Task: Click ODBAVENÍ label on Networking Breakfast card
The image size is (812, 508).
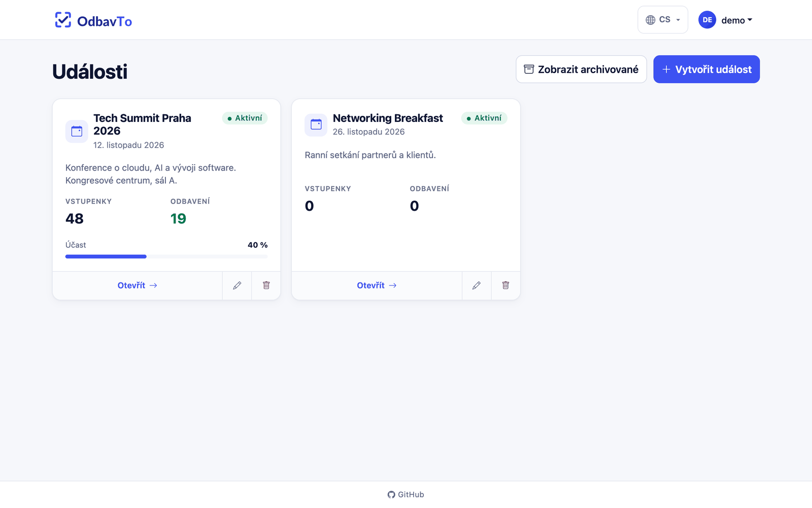Action: pos(430,189)
